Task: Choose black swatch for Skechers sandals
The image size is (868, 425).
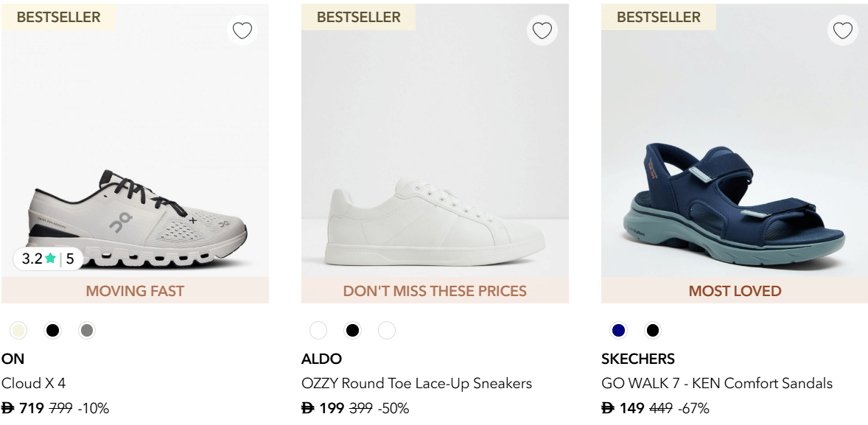Action: pyautogui.click(x=652, y=331)
